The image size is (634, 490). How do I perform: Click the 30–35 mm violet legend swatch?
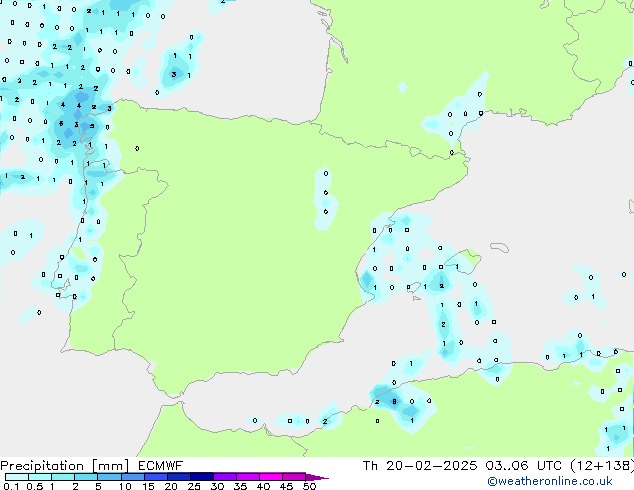(x=224, y=477)
